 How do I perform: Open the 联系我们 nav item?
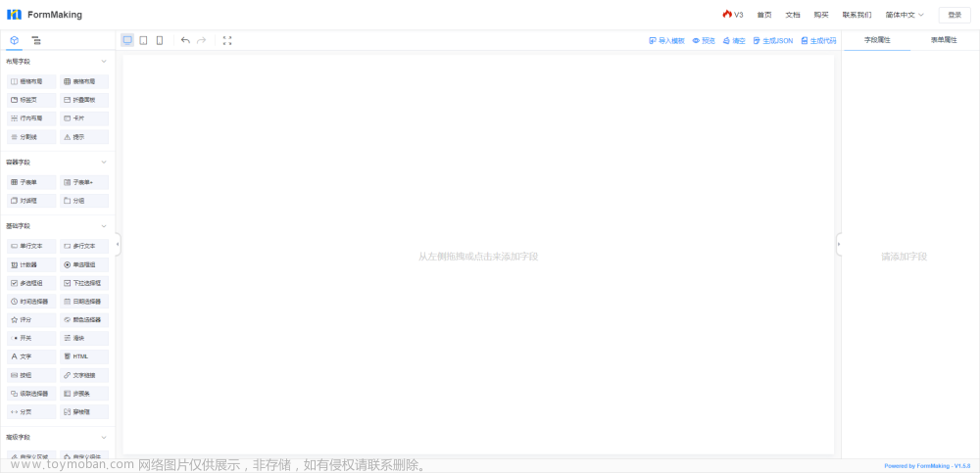pyautogui.click(x=857, y=15)
